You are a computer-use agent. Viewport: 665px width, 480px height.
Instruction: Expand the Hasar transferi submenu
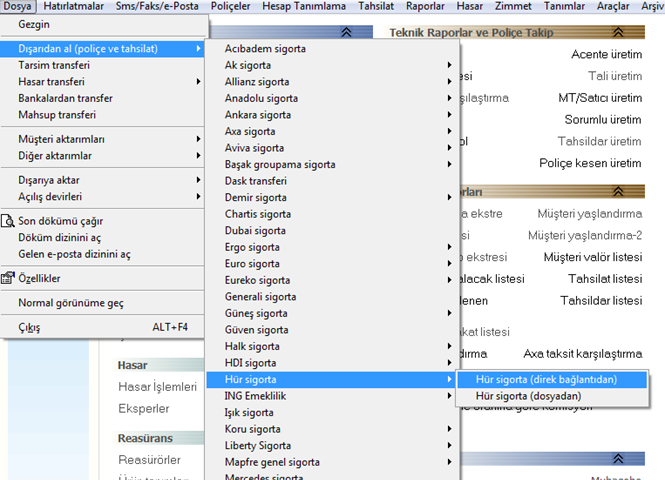[x=198, y=81]
